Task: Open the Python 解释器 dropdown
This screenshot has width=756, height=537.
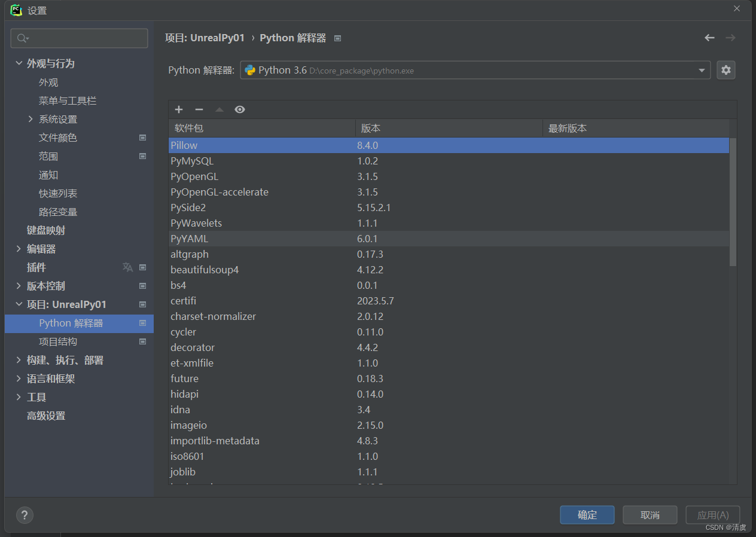Action: 701,70
